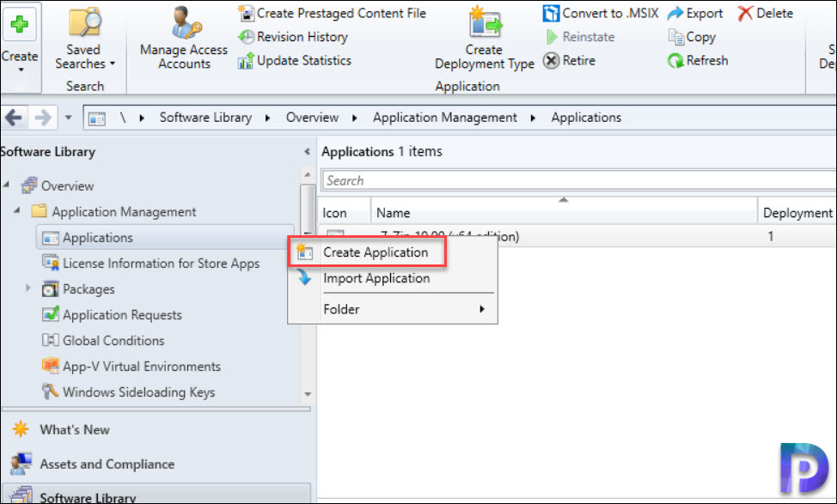Click the Convert to .MSIX icon
The image size is (837, 504).
(x=551, y=14)
